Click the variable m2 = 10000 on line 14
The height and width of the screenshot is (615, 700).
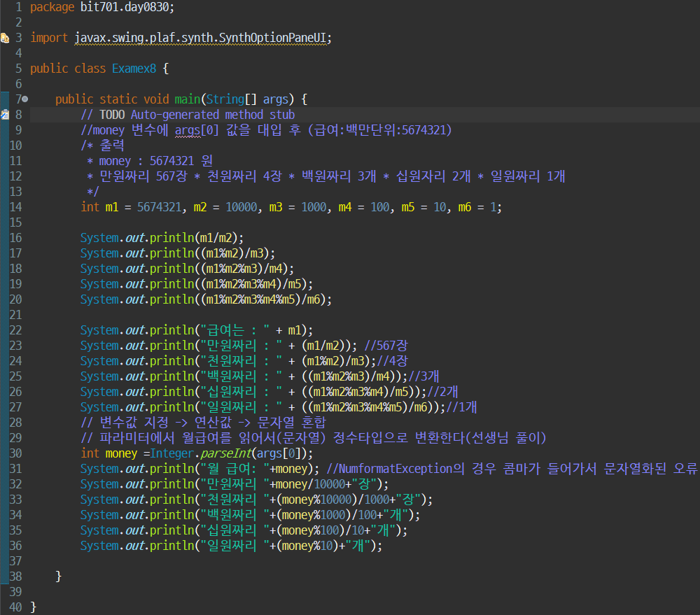pos(225,207)
